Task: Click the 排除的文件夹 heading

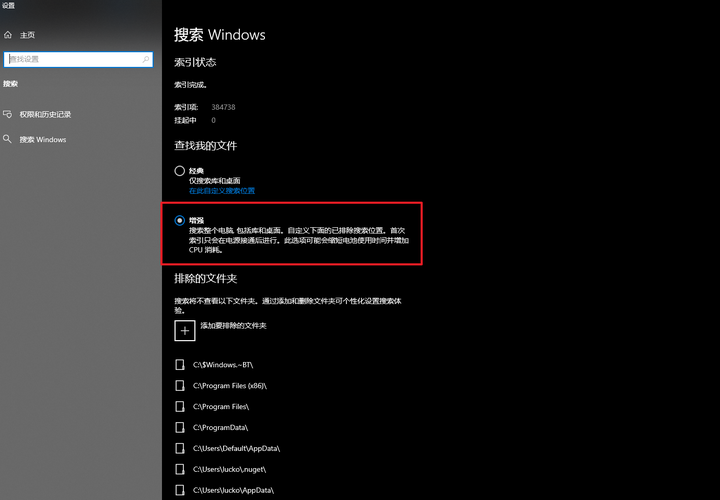Action: (x=206, y=279)
